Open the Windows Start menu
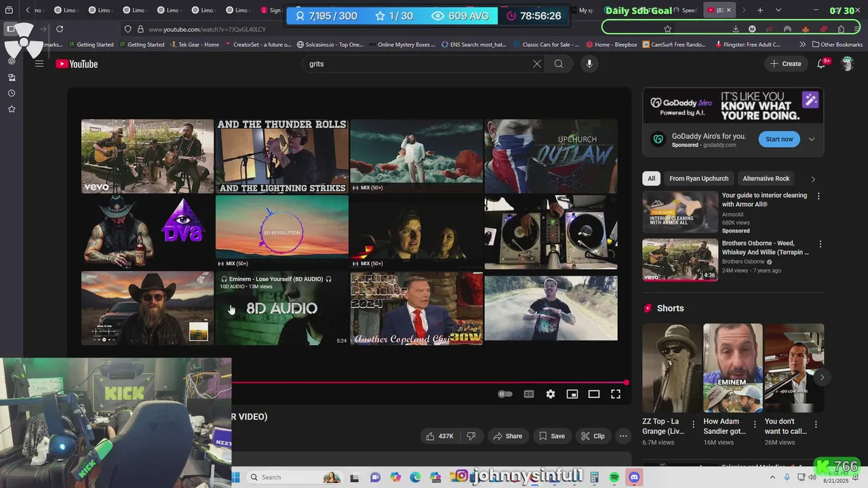Screen dimensions: 868x488 [x=235, y=477]
